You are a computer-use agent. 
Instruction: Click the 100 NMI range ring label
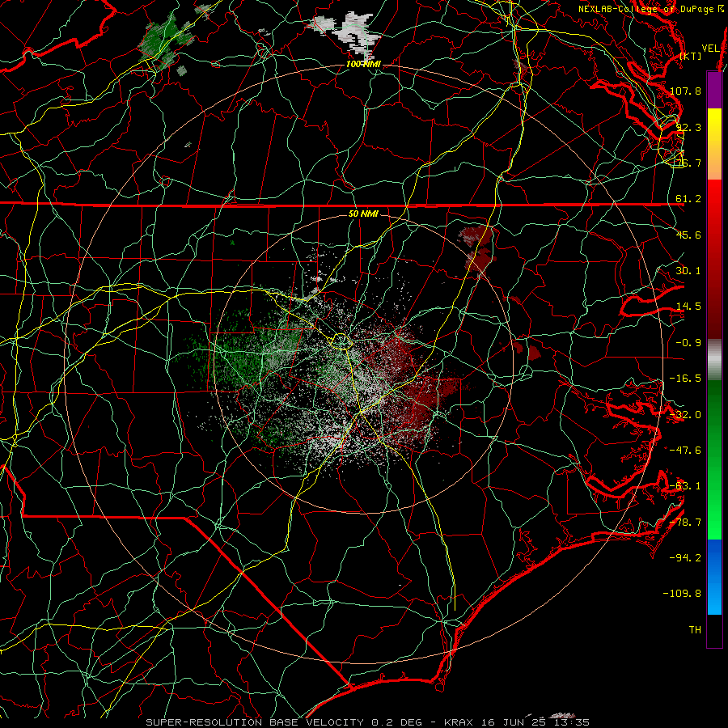pyautogui.click(x=363, y=64)
